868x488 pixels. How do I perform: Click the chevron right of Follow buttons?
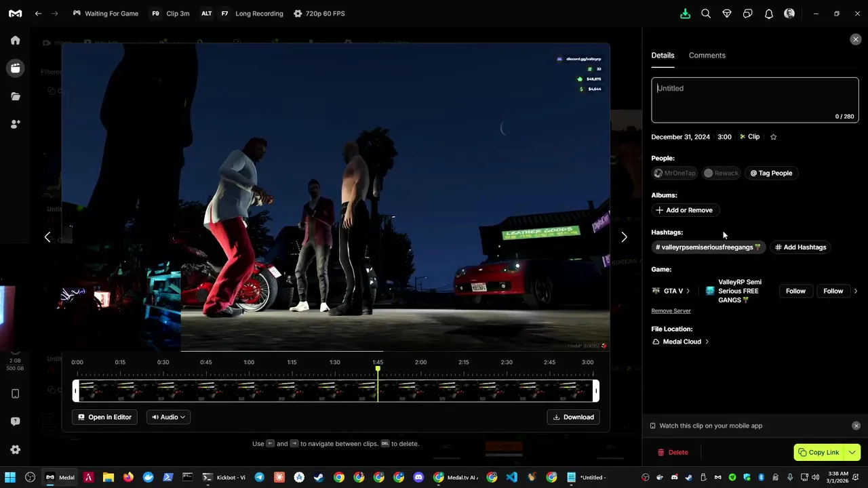click(x=855, y=291)
